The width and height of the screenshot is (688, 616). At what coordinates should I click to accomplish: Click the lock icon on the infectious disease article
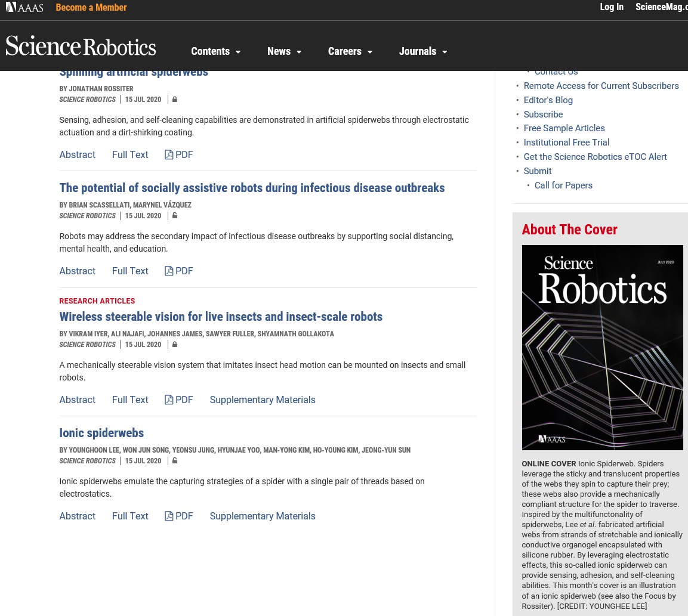174,215
